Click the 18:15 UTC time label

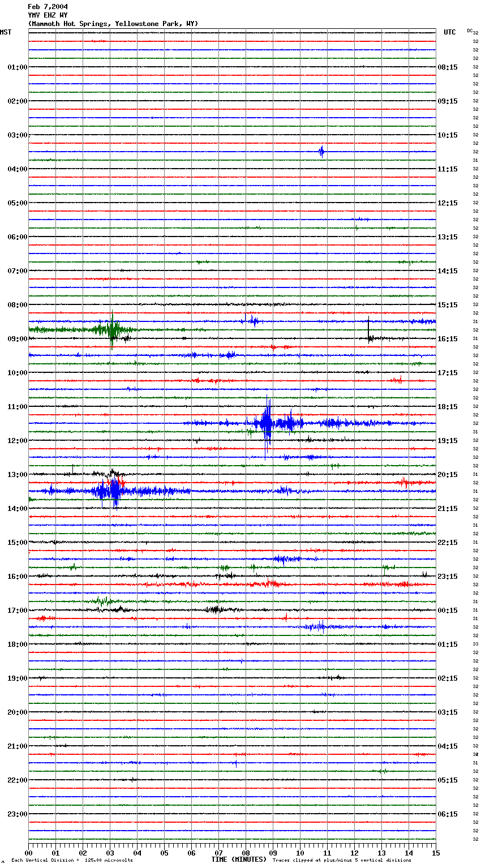448,407
